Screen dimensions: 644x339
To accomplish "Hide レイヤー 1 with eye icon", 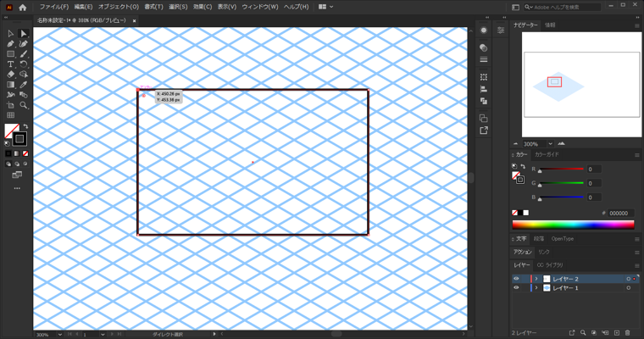I will [x=516, y=288].
